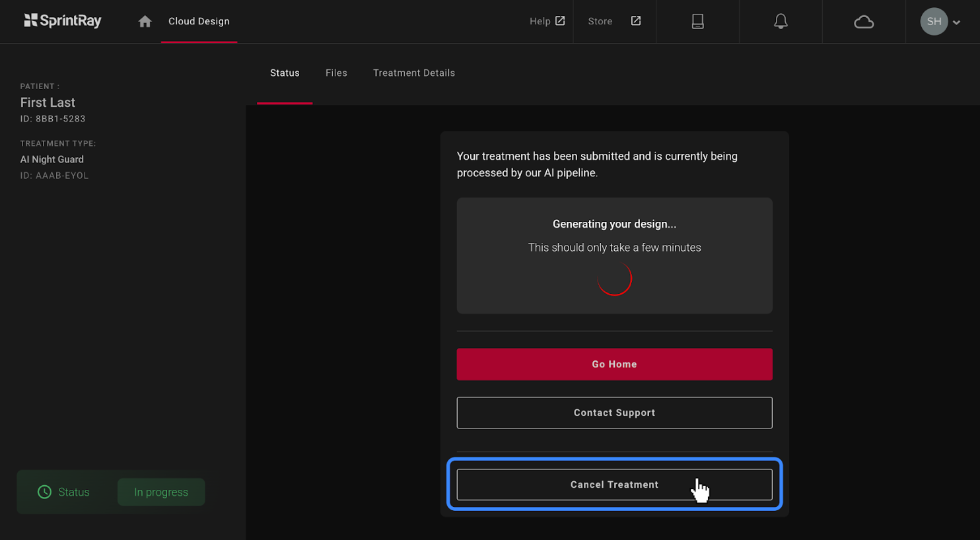Click the SprintRay logo
The image size is (980, 540).
click(x=63, y=21)
